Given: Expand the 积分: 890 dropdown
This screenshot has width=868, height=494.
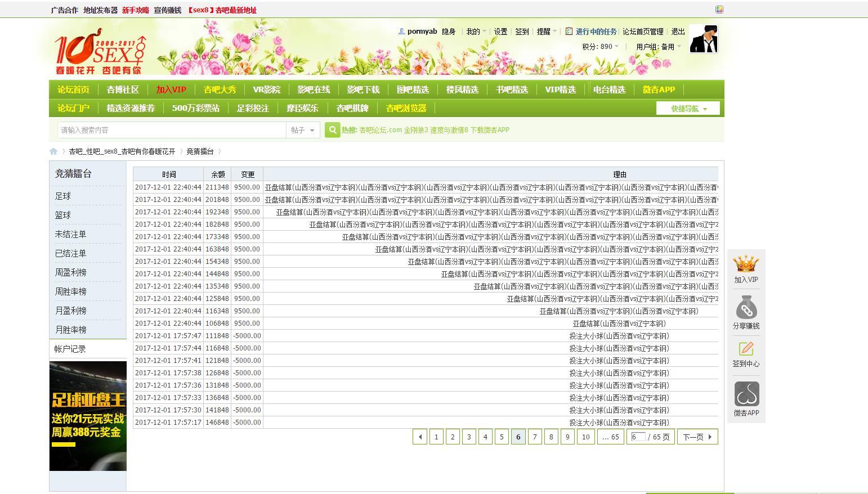Looking at the screenshot, I should point(601,47).
